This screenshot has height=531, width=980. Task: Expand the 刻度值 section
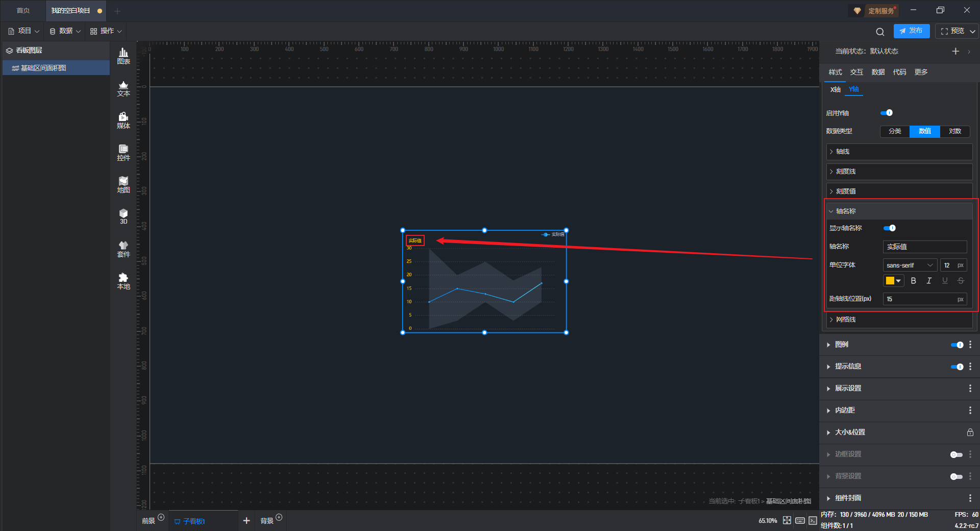coord(899,191)
